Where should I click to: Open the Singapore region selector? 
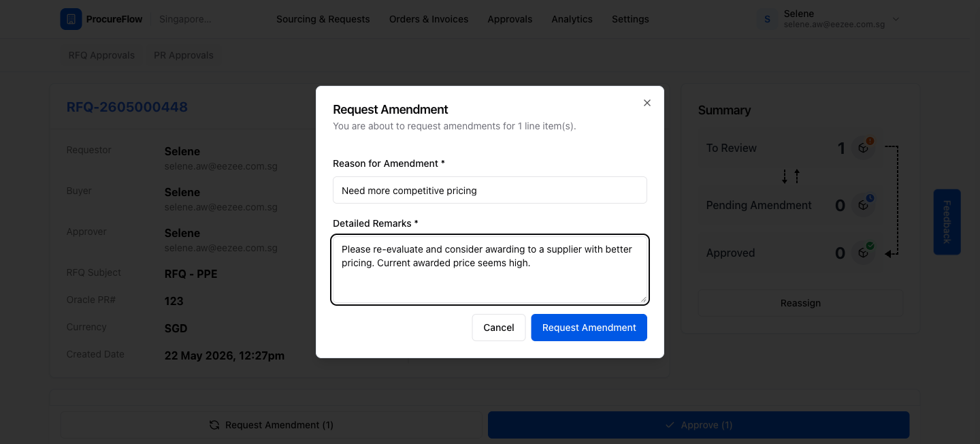coord(185,19)
